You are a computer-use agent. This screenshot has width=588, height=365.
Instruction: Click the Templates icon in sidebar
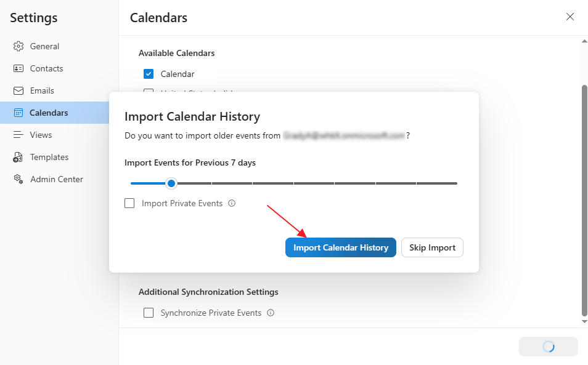click(x=18, y=158)
